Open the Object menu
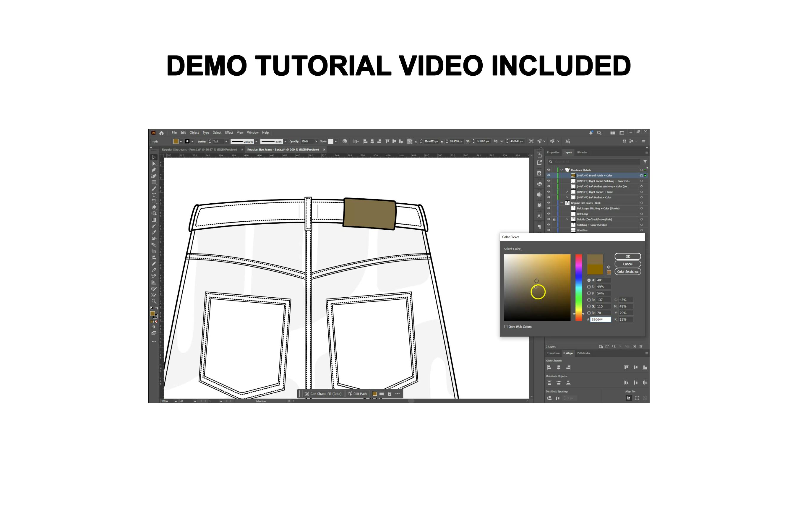 (194, 133)
